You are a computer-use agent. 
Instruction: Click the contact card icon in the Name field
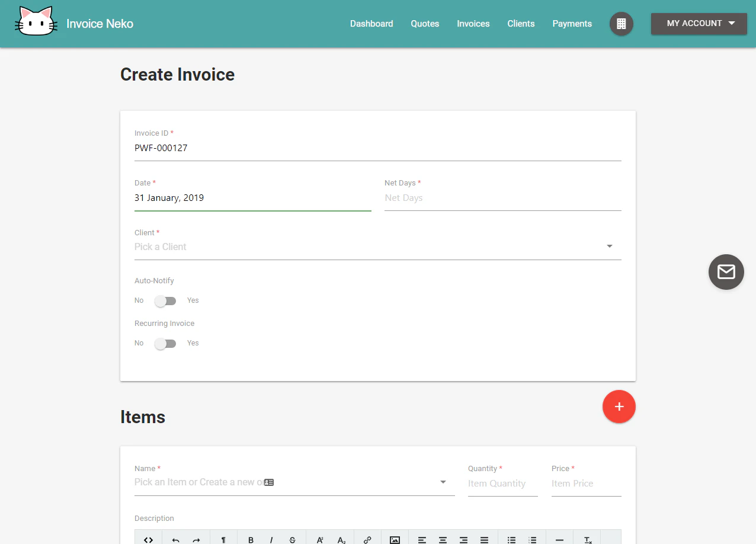(x=269, y=482)
